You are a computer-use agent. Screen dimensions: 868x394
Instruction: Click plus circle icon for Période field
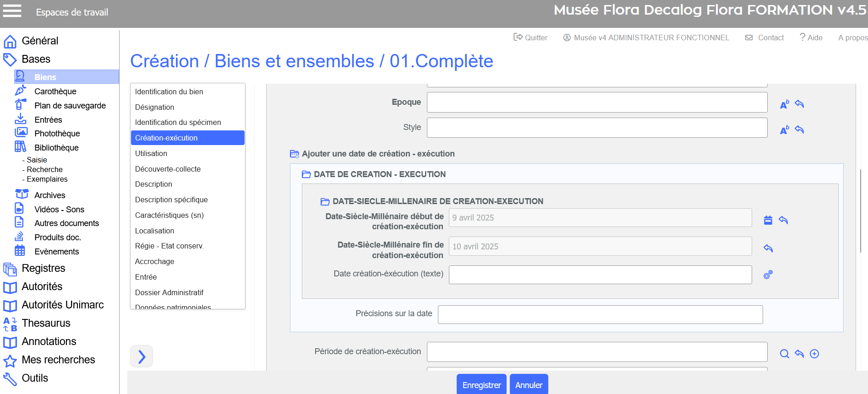pos(814,354)
